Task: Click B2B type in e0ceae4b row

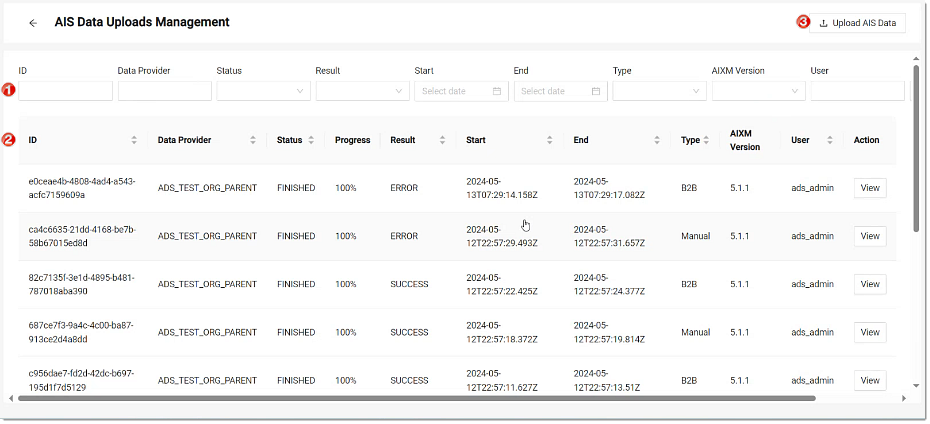Action: pyautogui.click(x=689, y=188)
